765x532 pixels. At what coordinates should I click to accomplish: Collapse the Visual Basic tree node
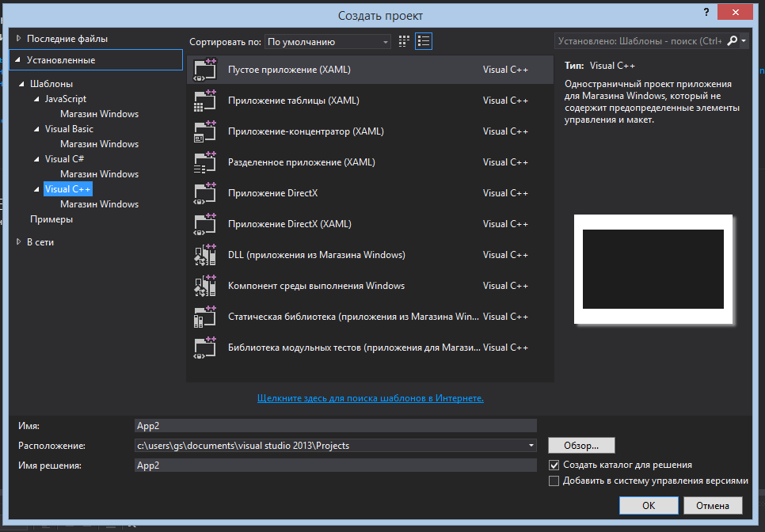click(x=36, y=129)
